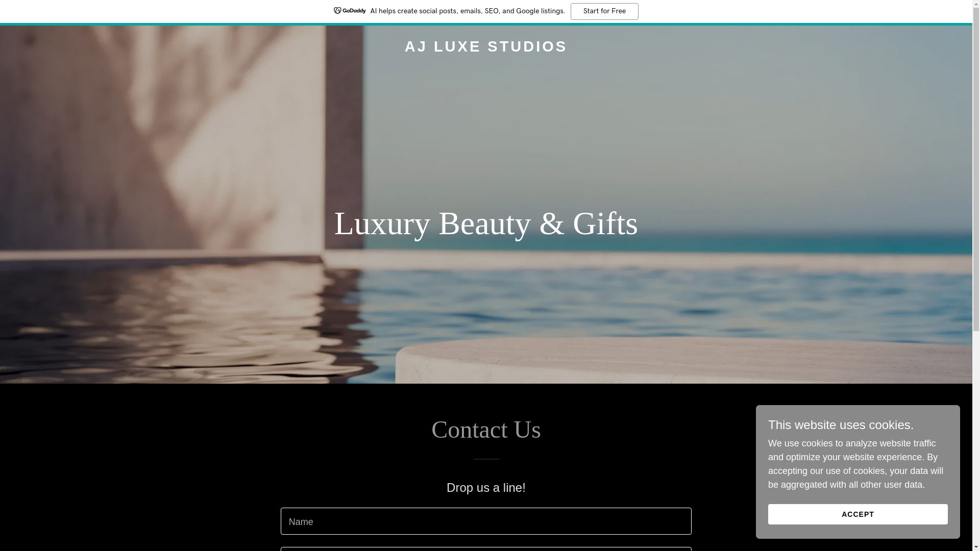Click the GoDaddy logo in top banner
The image size is (980, 551).
coord(350,11)
